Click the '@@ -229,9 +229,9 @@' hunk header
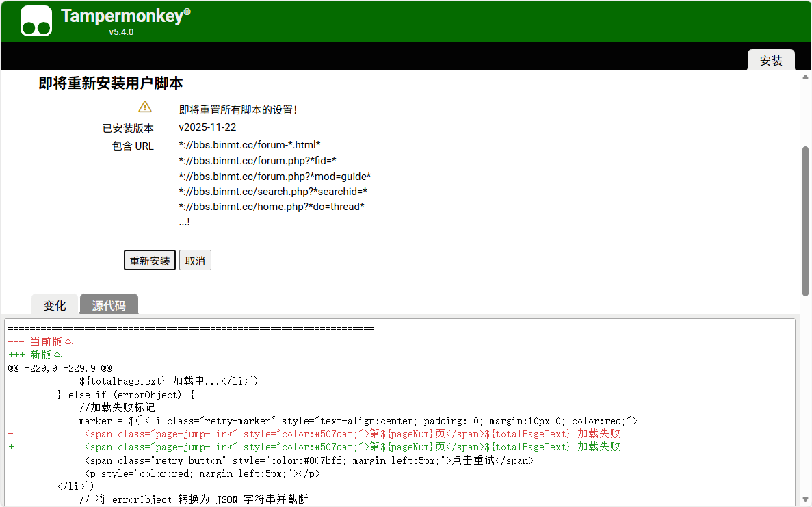The width and height of the screenshot is (812, 507). click(x=60, y=368)
